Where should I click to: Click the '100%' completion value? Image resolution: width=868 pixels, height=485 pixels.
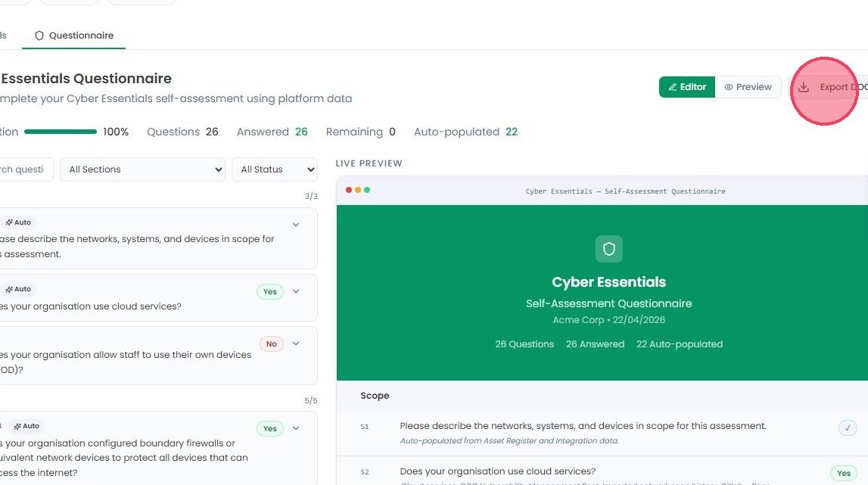point(116,132)
